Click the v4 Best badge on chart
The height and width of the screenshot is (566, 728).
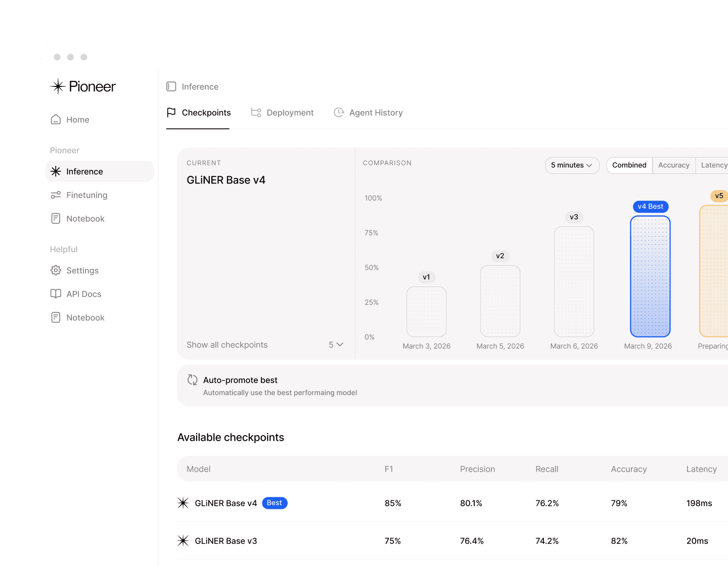651,207
